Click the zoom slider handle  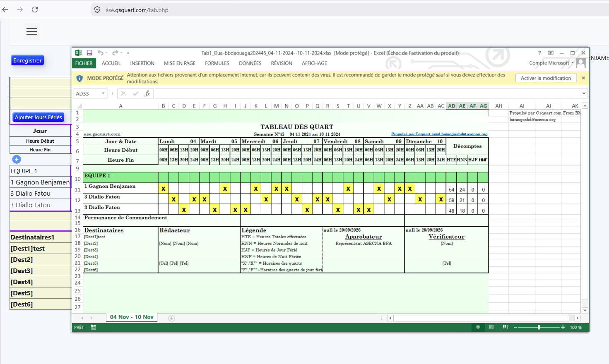pyautogui.click(x=539, y=327)
